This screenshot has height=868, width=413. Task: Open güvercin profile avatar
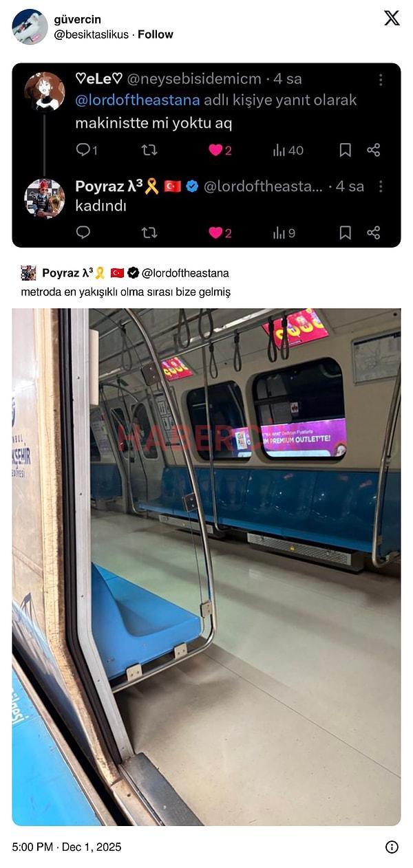point(30,26)
